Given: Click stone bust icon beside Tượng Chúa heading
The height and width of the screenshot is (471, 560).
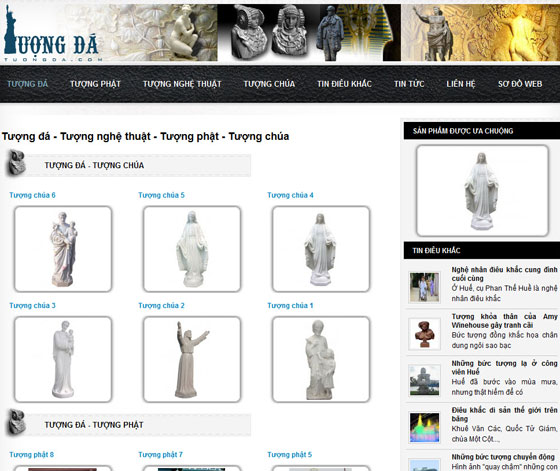Looking at the screenshot, I should pos(16,163).
